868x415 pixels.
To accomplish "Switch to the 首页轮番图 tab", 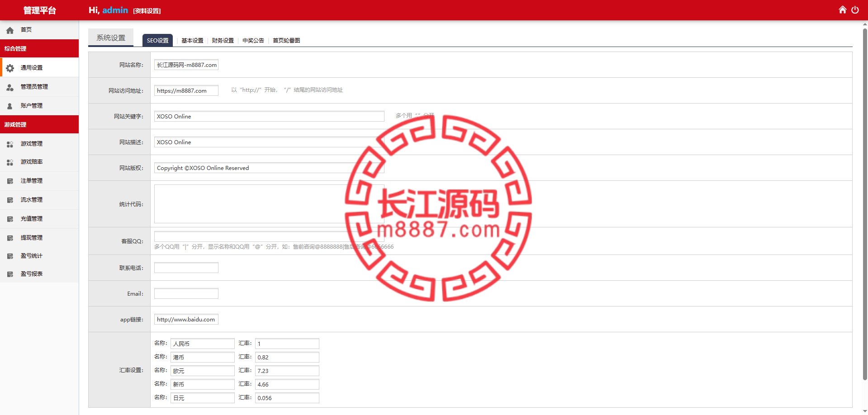I will [286, 40].
